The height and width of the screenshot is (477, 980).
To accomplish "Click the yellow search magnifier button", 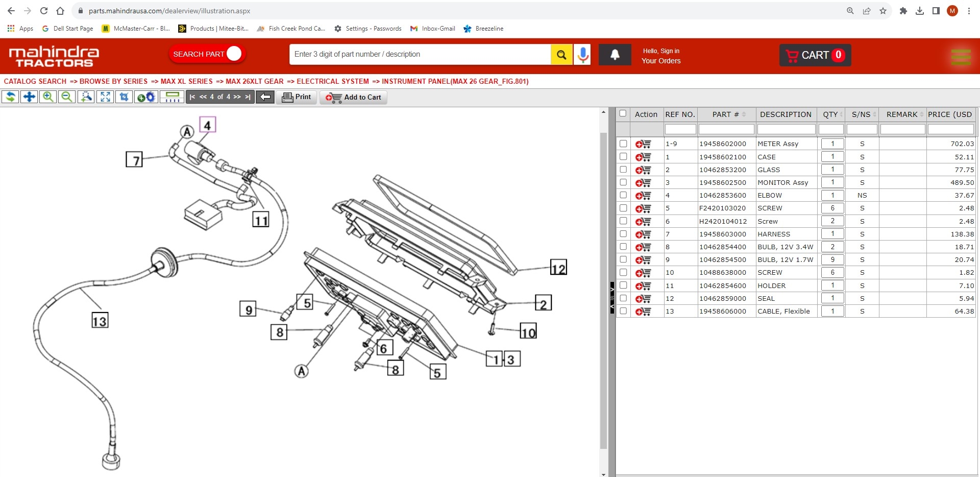I will (561, 55).
